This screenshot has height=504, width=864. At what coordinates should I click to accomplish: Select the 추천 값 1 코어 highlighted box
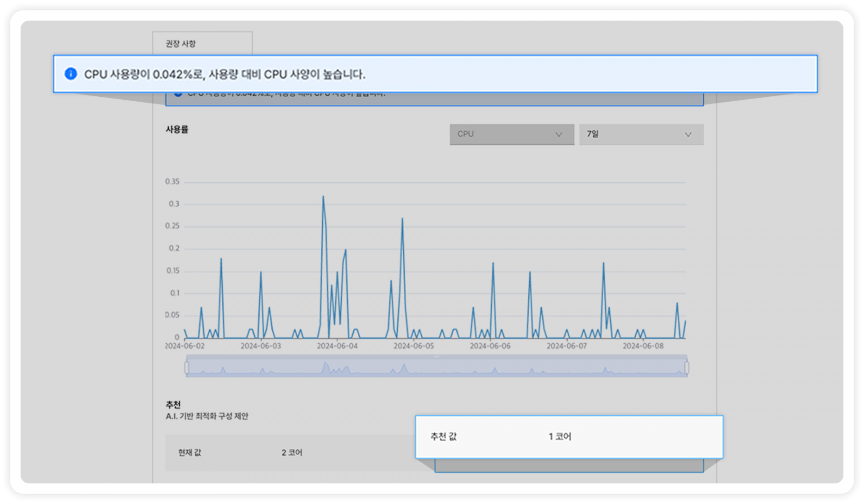[x=569, y=436]
